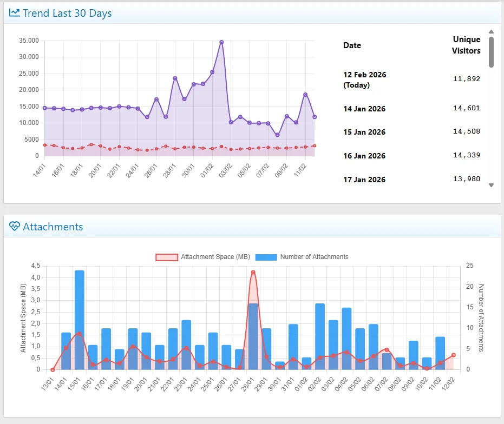Click the blue Number of Attachments legend swatch
The width and height of the screenshot is (504, 424).
click(x=266, y=257)
